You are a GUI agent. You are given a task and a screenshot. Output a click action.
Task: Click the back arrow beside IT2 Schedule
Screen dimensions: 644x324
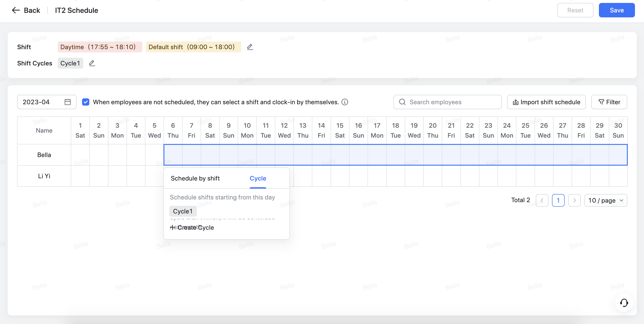tap(16, 10)
